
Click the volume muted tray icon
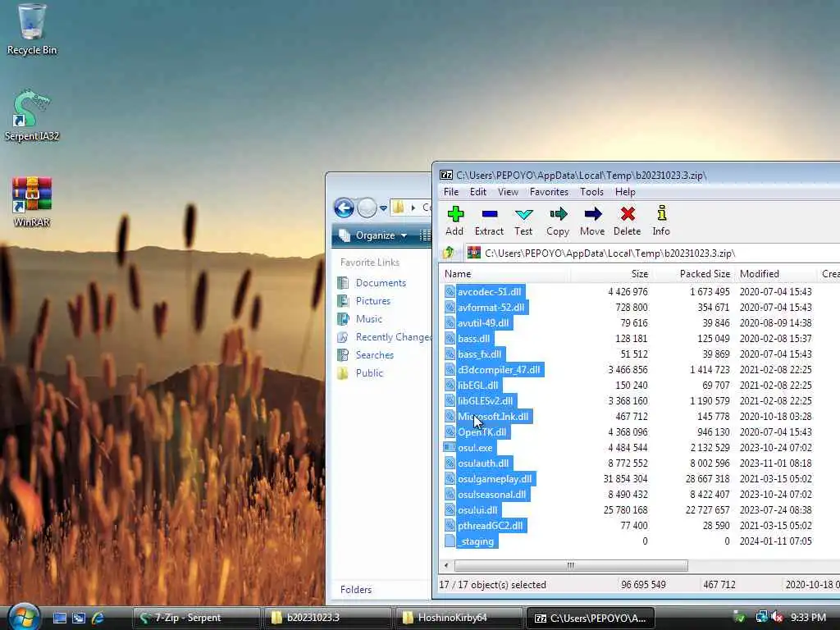tap(777, 617)
